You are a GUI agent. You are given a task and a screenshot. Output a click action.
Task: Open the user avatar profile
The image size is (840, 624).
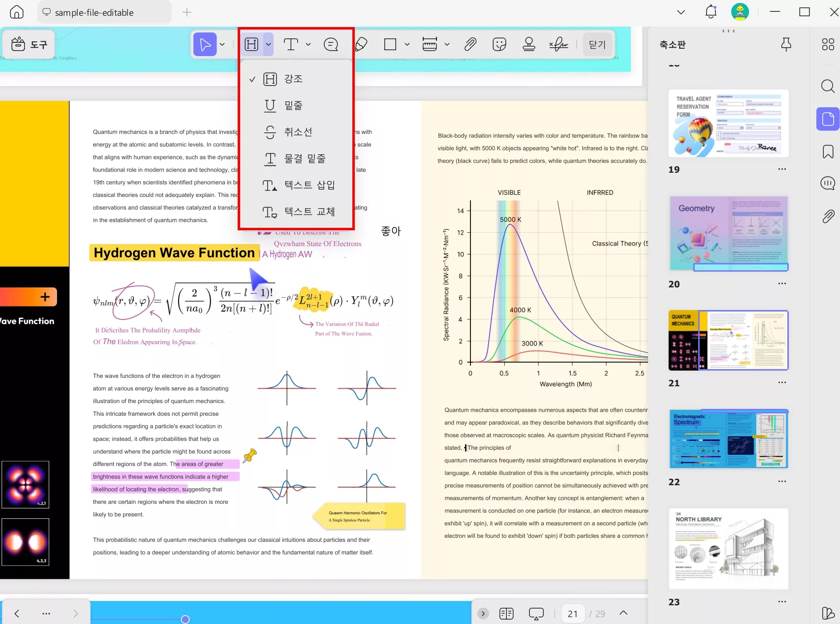click(740, 12)
